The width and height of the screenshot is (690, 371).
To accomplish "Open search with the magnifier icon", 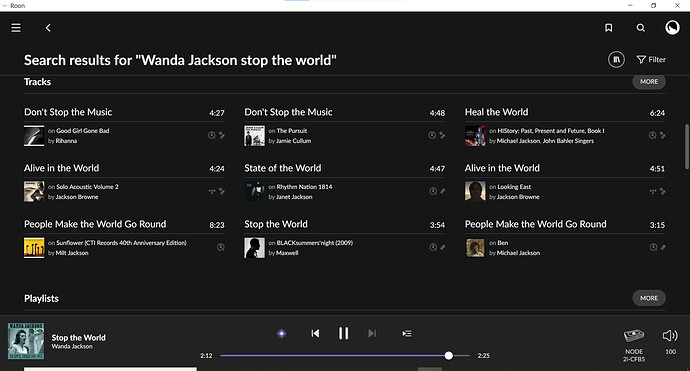I will [x=641, y=28].
